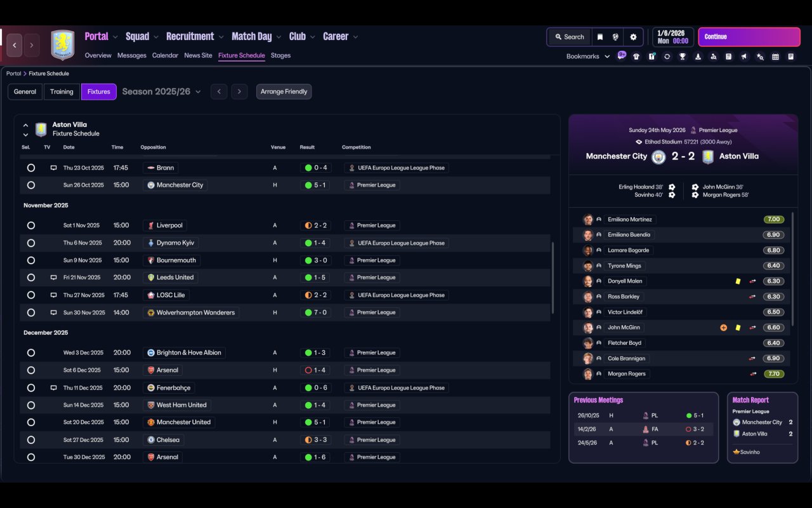Expand the Match Day menu dropdown

point(278,37)
